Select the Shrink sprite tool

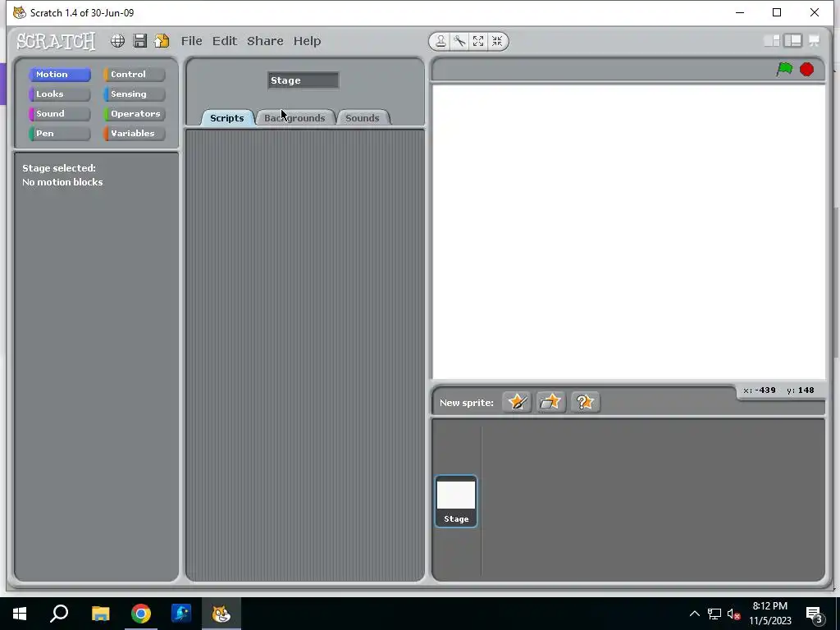pos(497,41)
